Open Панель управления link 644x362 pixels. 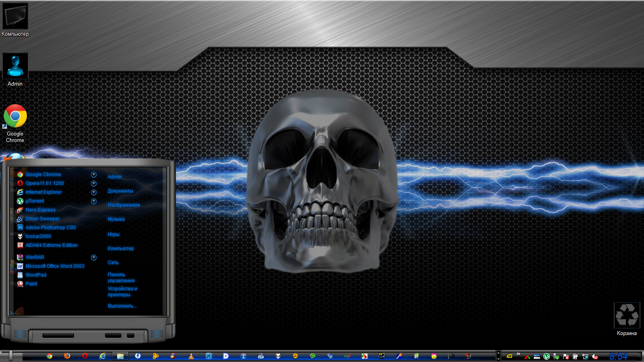(x=121, y=278)
